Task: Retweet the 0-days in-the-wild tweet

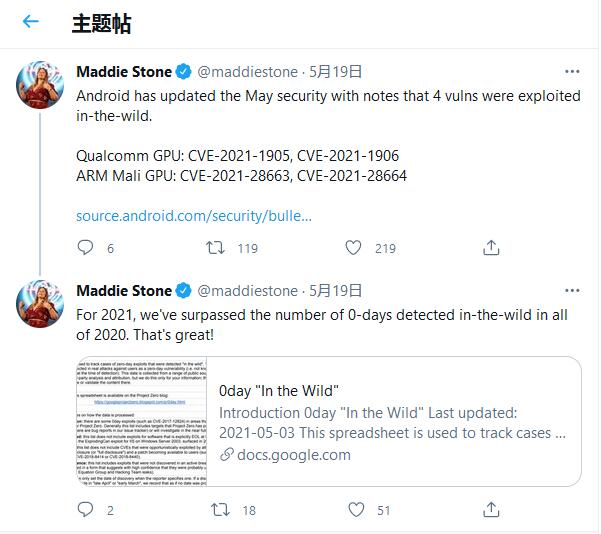Action: [x=215, y=510]
